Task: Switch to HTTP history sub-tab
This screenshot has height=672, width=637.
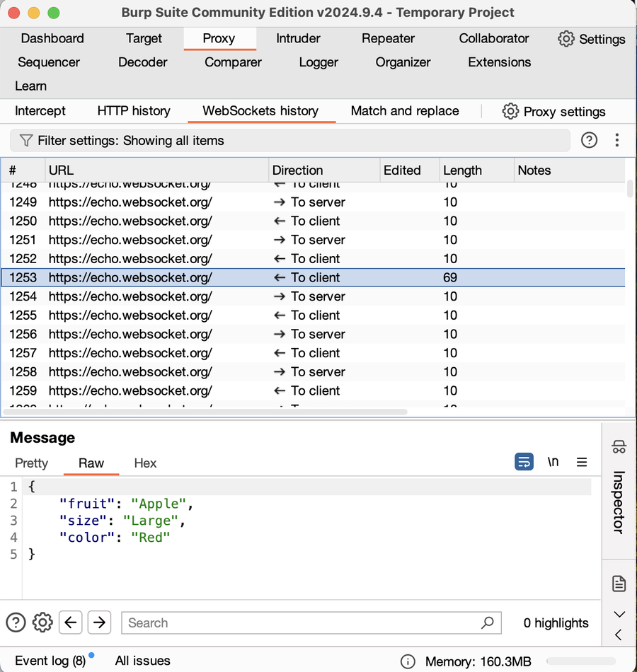Action: click(134, 111)
